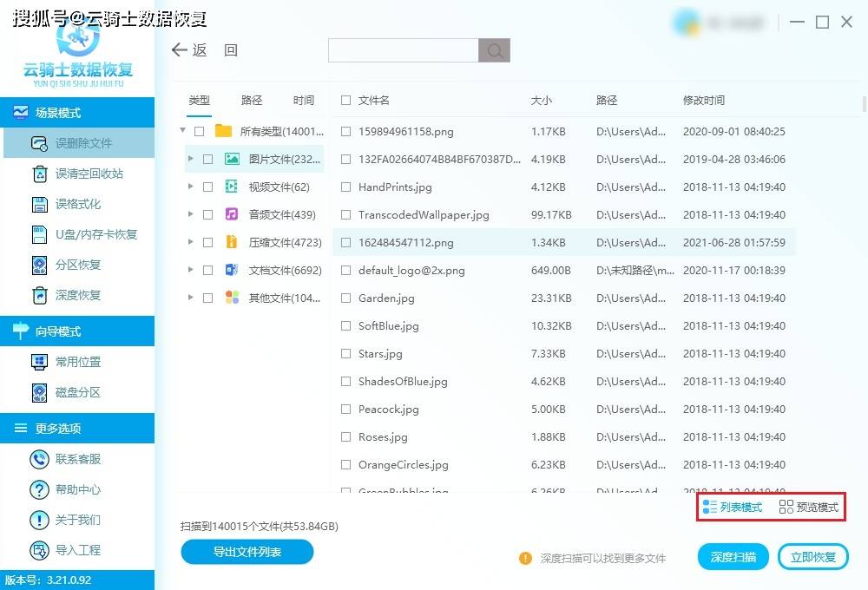
Task: Check the Garden.jpg file checkbox
Action: click(346, 298)
